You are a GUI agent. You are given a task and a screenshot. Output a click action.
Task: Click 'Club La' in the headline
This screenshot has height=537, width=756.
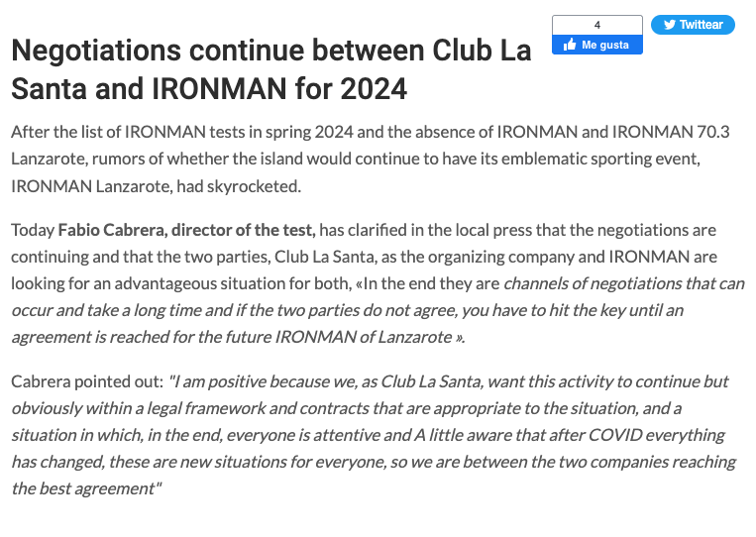pos(482,51)
